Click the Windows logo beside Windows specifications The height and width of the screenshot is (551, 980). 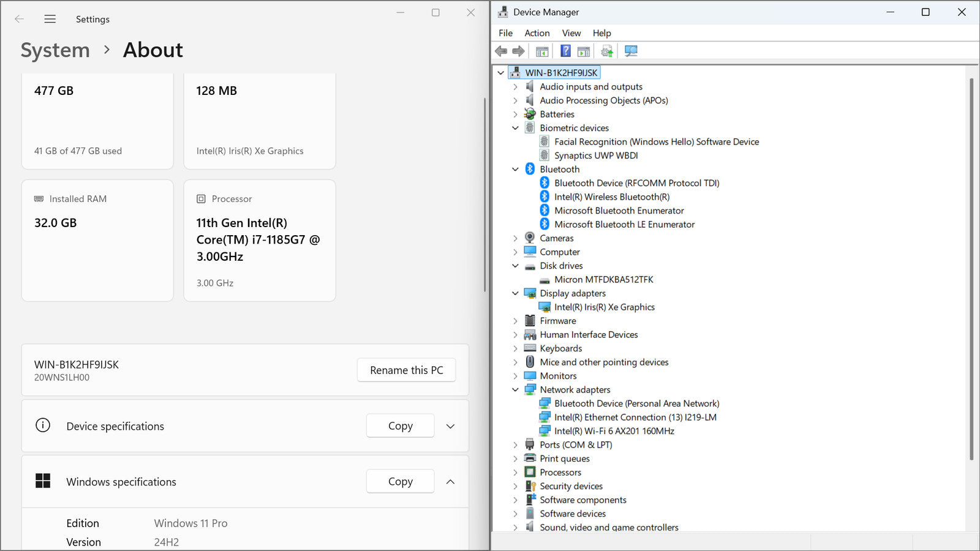[x=43, y=481]
